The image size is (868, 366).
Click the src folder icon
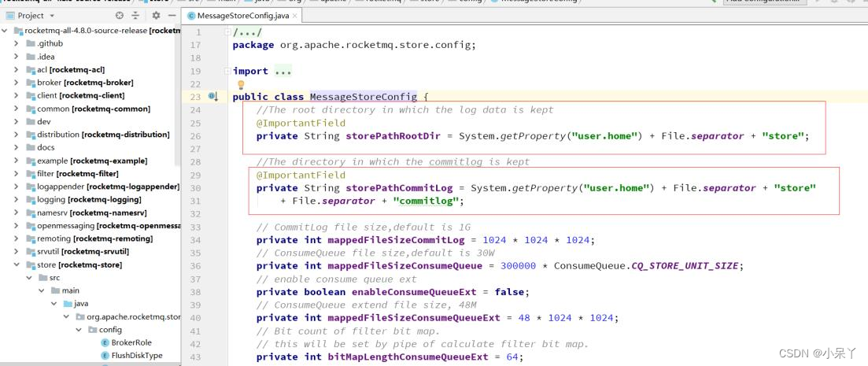(x=42, y=277)
